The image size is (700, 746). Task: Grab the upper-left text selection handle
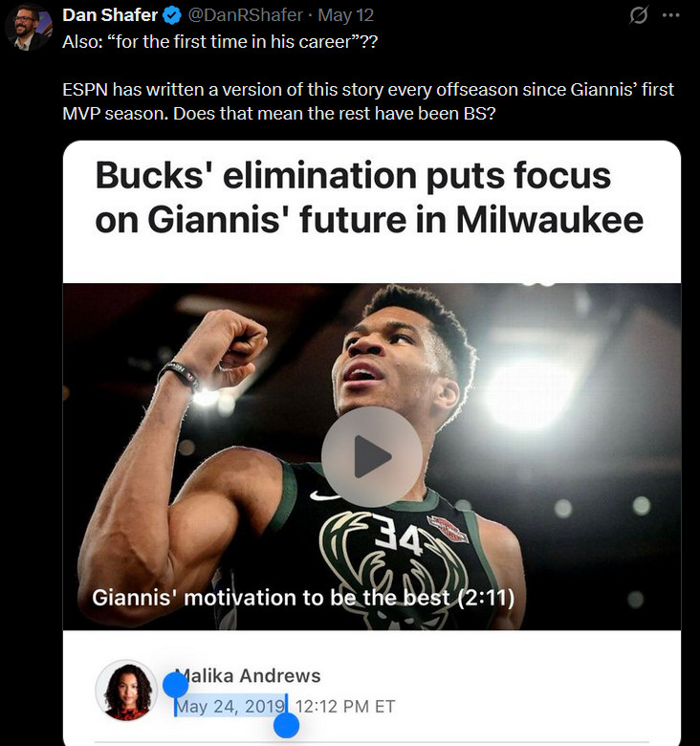(x=175, y=685)
